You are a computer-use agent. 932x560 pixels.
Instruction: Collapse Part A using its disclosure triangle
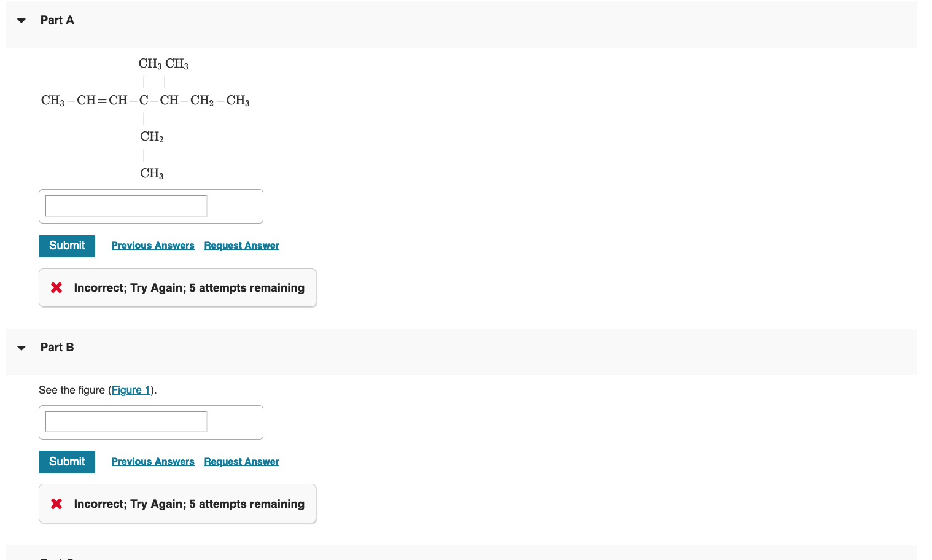(x=20, y=20)
